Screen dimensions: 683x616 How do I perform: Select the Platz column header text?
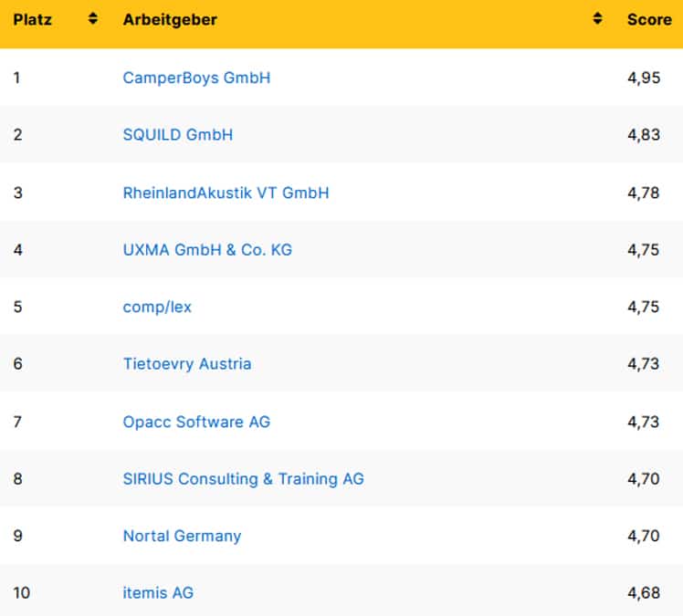pos(32,19)
